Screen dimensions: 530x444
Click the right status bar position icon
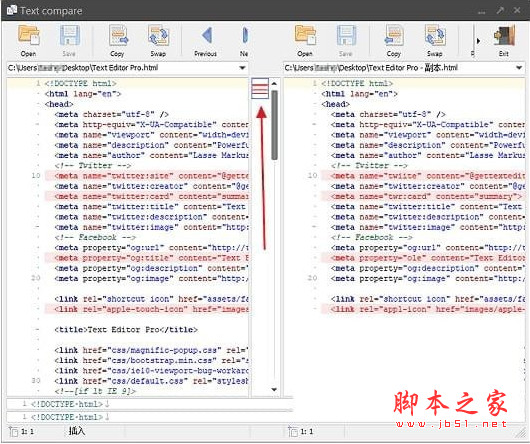293,431
